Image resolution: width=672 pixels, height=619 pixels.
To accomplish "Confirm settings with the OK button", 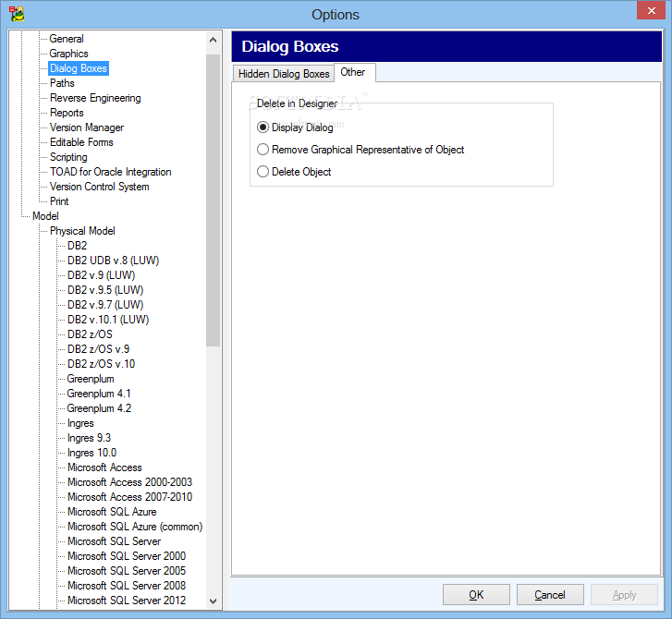I will (476, 595).
